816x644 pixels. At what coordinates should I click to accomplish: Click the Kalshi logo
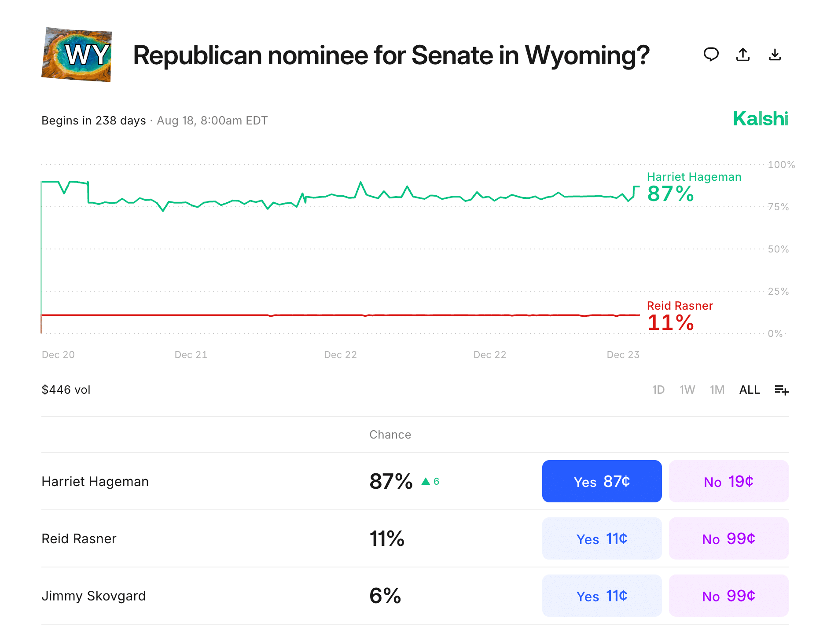760,119
